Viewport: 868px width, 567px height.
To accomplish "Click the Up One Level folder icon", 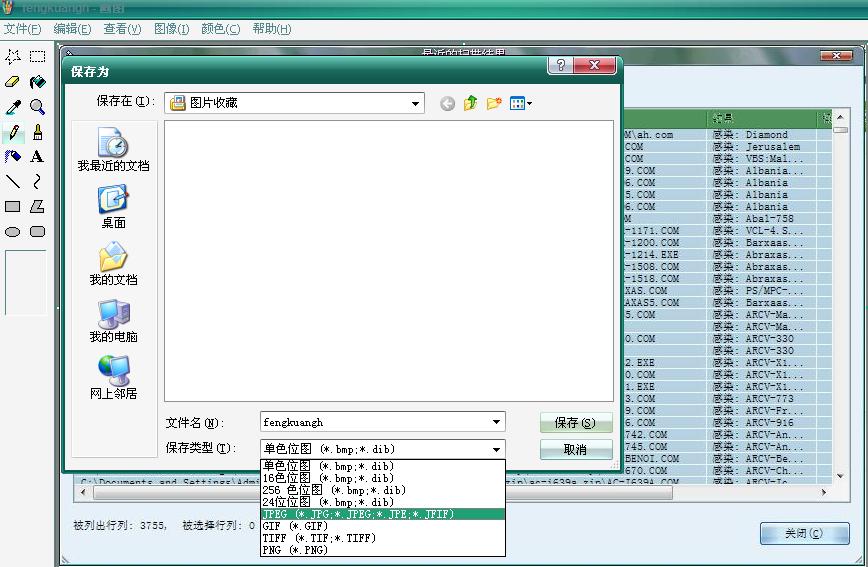I will pyautogui.click(x=470, y=103).
